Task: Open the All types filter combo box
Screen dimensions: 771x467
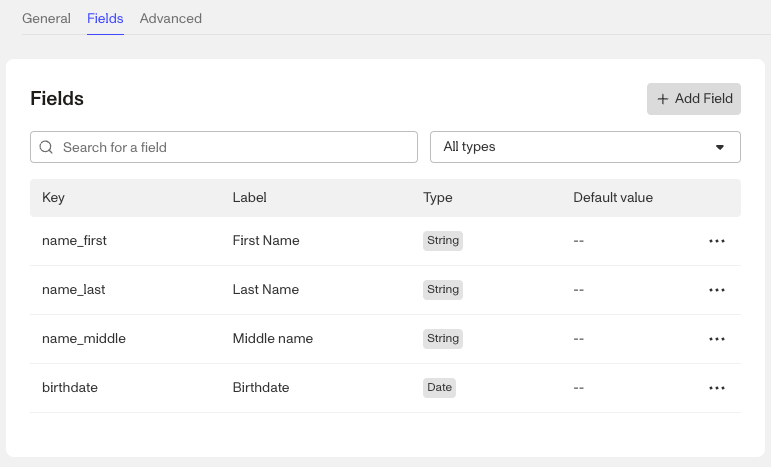Action: point(585,147)
